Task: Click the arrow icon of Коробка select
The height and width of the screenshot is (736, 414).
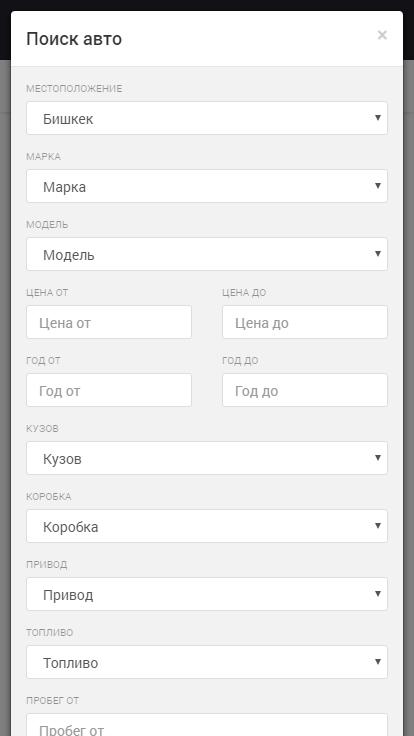Action: [378, 526]
